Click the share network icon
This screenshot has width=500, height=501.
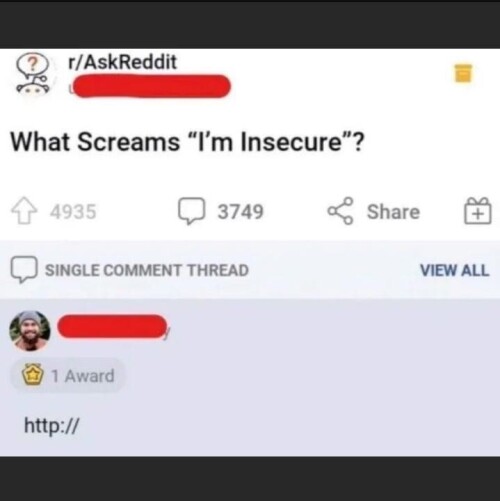340,211
